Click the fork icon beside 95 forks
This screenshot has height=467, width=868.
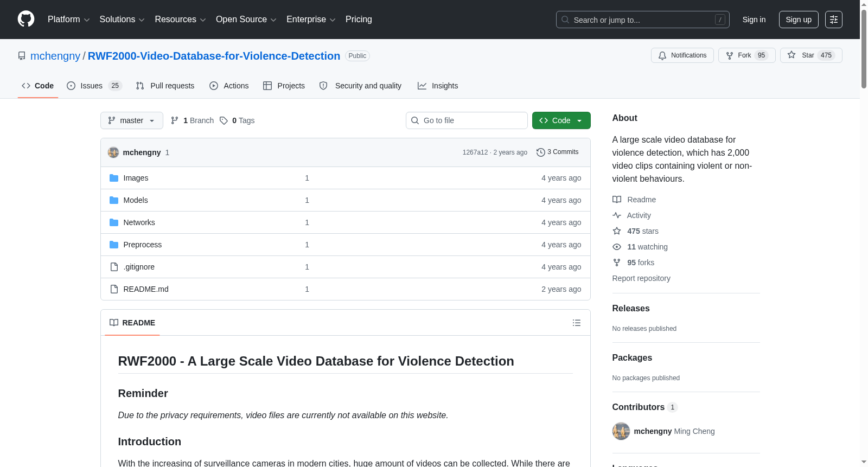(617, 263)
